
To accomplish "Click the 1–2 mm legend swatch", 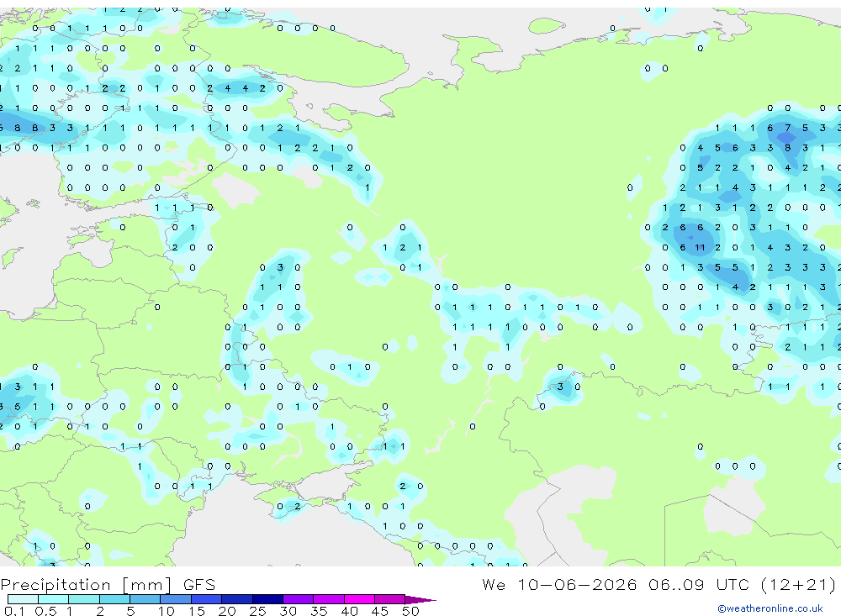I will 84,599.
